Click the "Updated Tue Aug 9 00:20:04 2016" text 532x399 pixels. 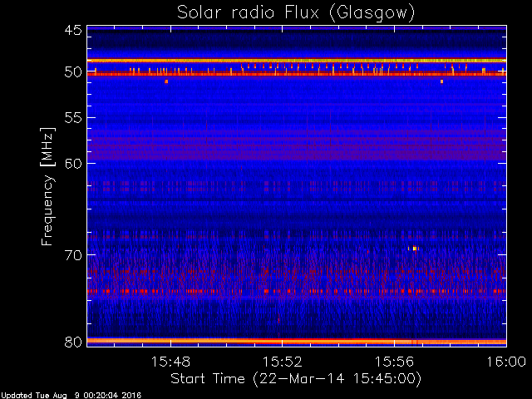click(71, 396)
